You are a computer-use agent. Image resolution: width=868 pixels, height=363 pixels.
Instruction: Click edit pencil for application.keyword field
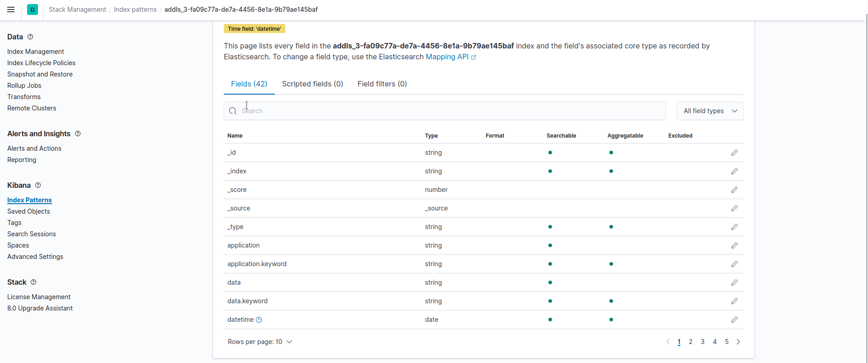pos(734,264)
